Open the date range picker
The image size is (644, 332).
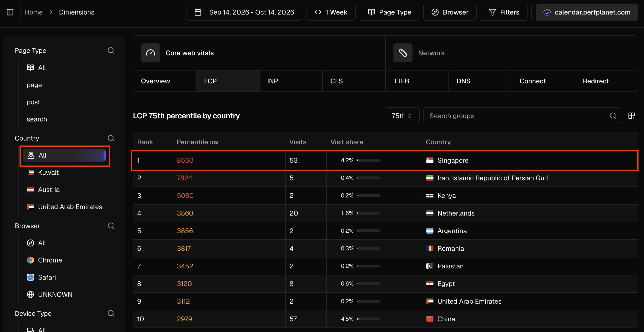pyautogui.click(x=244, y=12)
